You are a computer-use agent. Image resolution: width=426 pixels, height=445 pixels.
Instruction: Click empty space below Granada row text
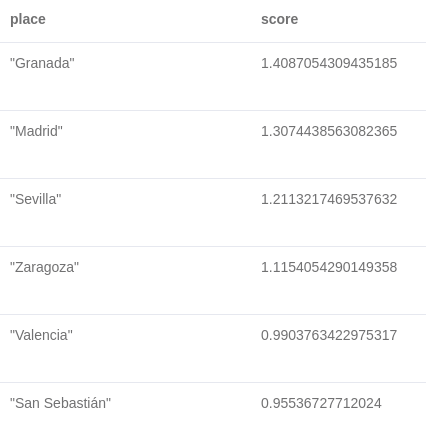[x=42, y=91]
